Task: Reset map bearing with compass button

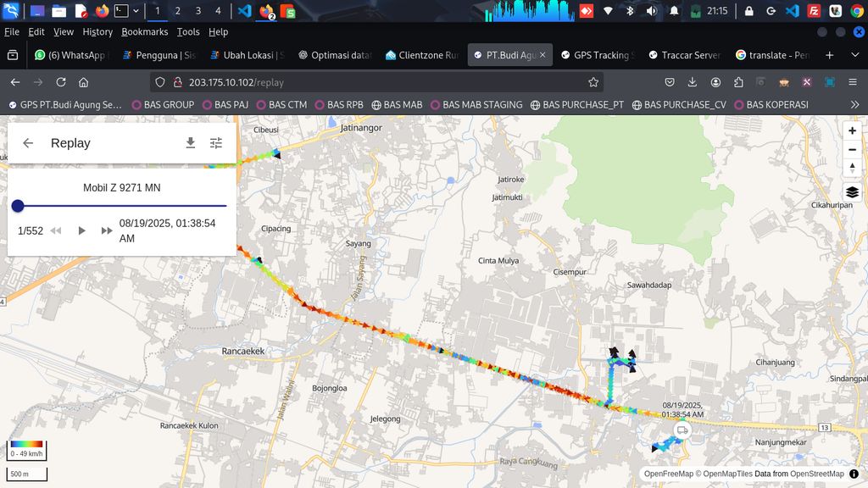Action: (852, 168)
